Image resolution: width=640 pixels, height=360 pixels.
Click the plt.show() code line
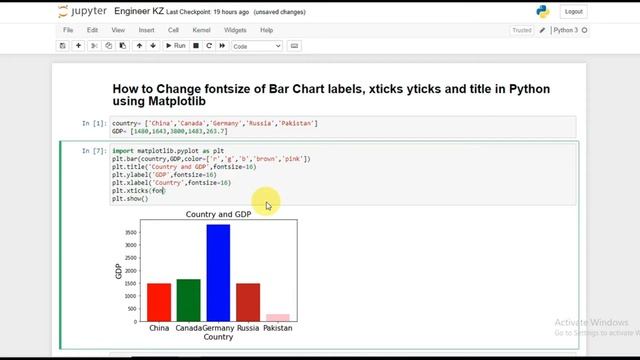click(130, 199)
